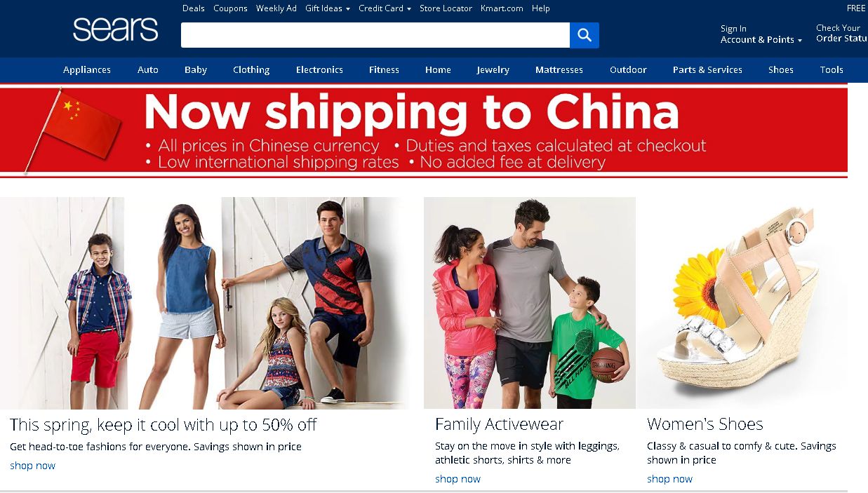Expand the Gift Ideas dropdown
This screenshot has width=868, height=493.
[327, 8]
